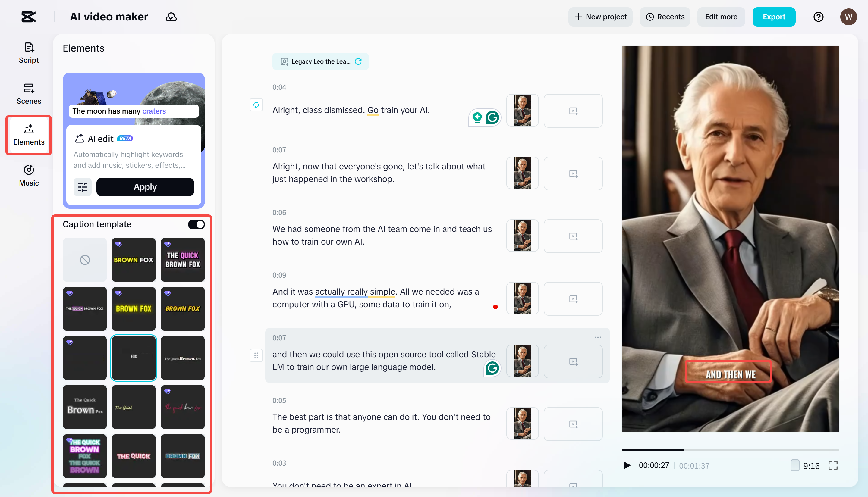The width and height of the screenshot is (868, 497).
Task: Switch to the Script tab
Action: coord(29,53)
